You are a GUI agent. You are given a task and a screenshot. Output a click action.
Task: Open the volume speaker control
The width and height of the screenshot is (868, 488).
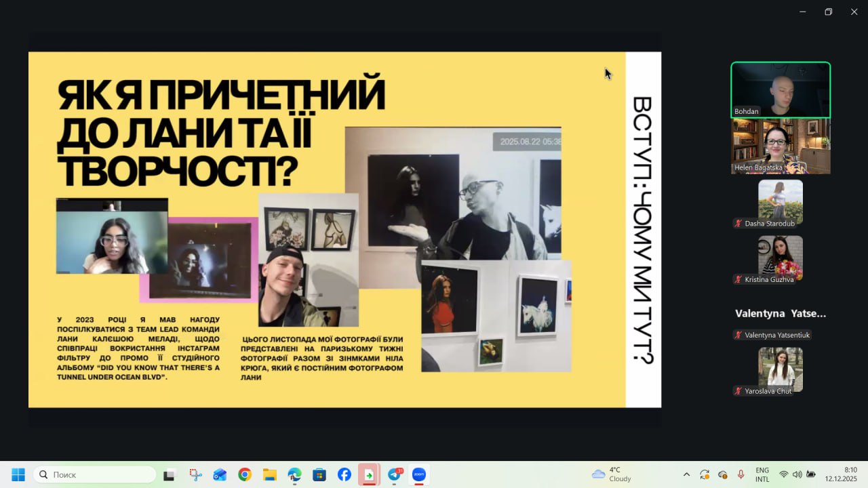click(x=797, y=474)
